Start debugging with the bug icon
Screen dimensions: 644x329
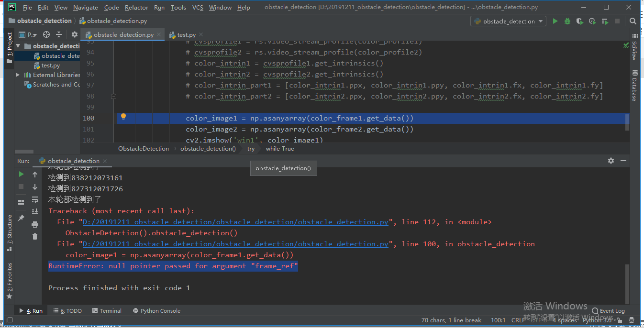[566, 21]
